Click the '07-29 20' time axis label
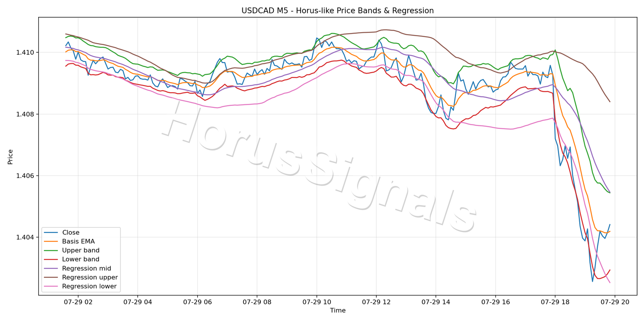Screen dimensions: 644x322 pyautogui.click(x=615, y=302)
